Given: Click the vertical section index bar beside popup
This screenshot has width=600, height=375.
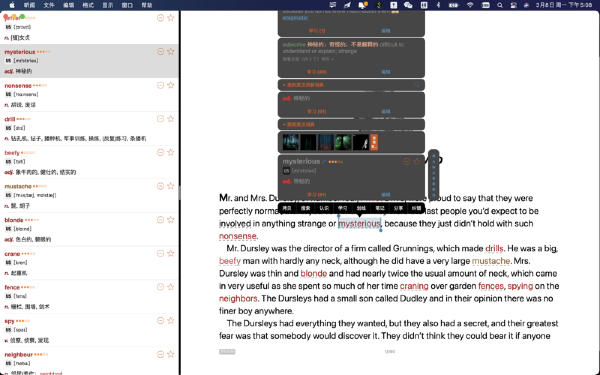Looking at the screenshot, I should pos(434,174).
